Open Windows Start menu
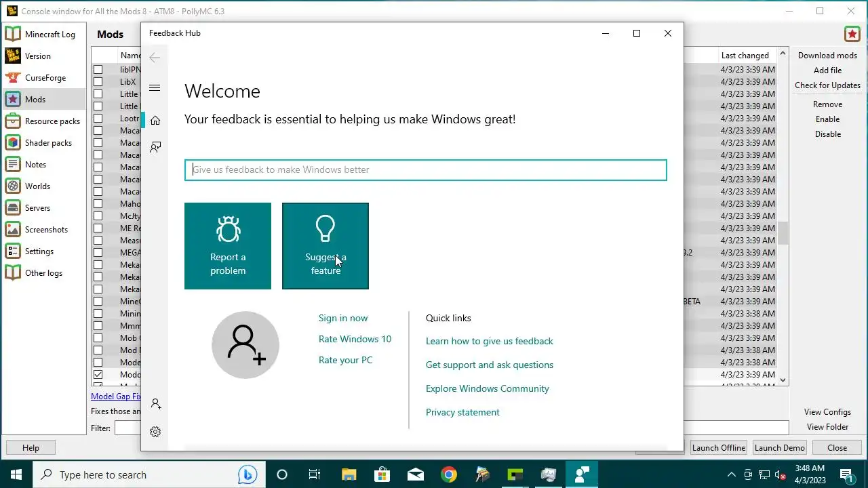This screenshot has width=868, height=488. pos(16,474)
